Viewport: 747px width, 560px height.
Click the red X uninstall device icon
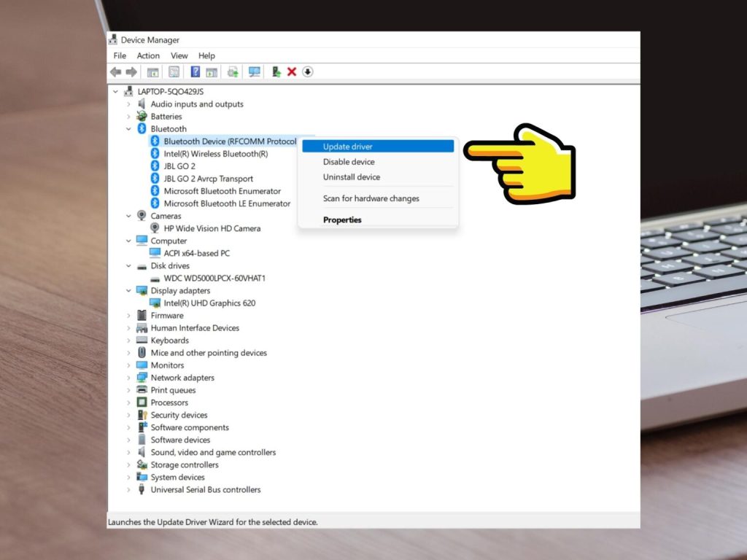click(x=292, y=71)
